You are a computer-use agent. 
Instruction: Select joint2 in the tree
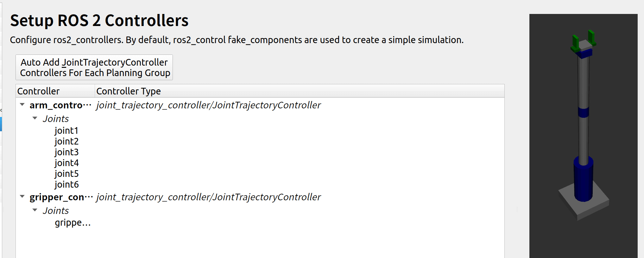(x=66, y=141)
